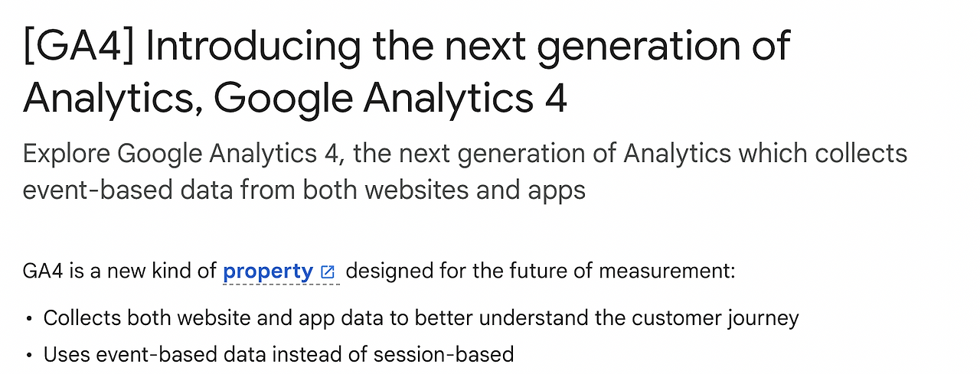
Task: Click the bullet dot before "Collects both"
Action: pos(29,319)
